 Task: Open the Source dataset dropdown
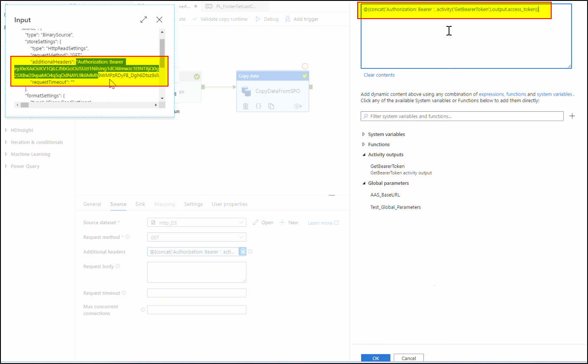(241, 222)
